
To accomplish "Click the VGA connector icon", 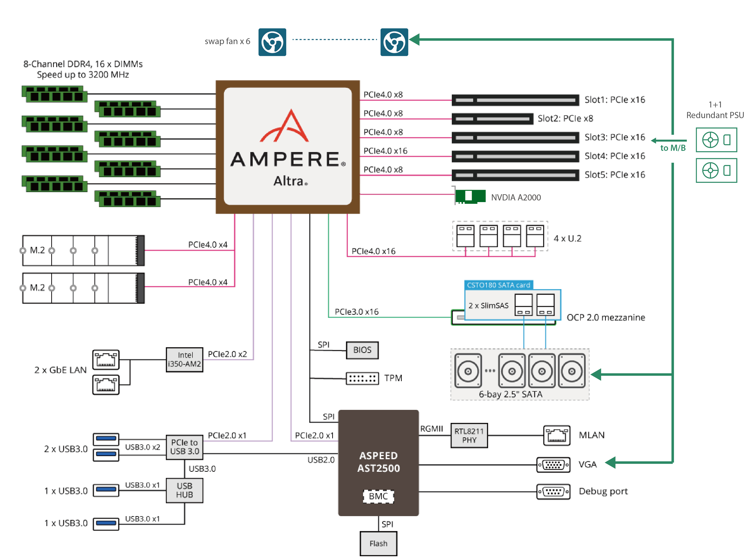I will click(554, 465).
